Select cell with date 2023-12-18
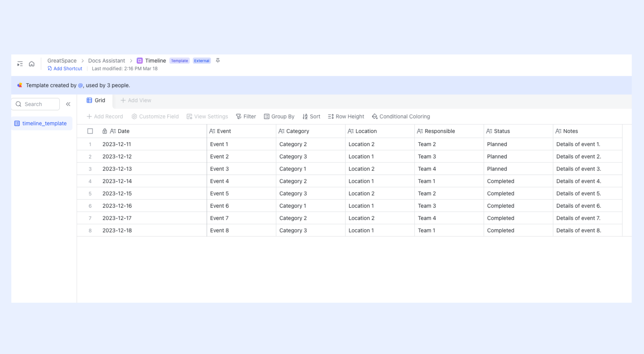This screenshot has width=644, height=354. 153,230
